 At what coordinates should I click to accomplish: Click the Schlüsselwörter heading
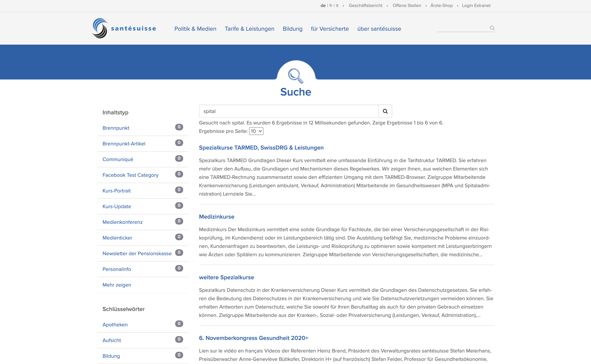(x=124, y=309)
